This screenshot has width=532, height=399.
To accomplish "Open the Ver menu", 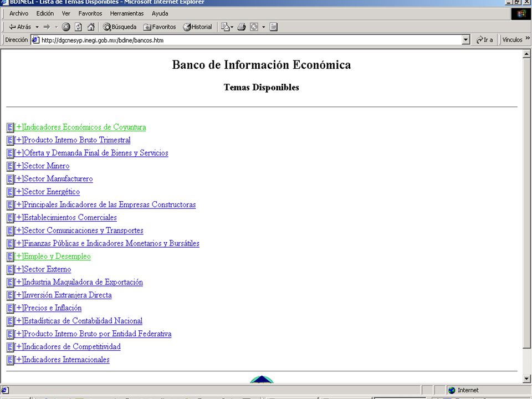I will (66, 13).
